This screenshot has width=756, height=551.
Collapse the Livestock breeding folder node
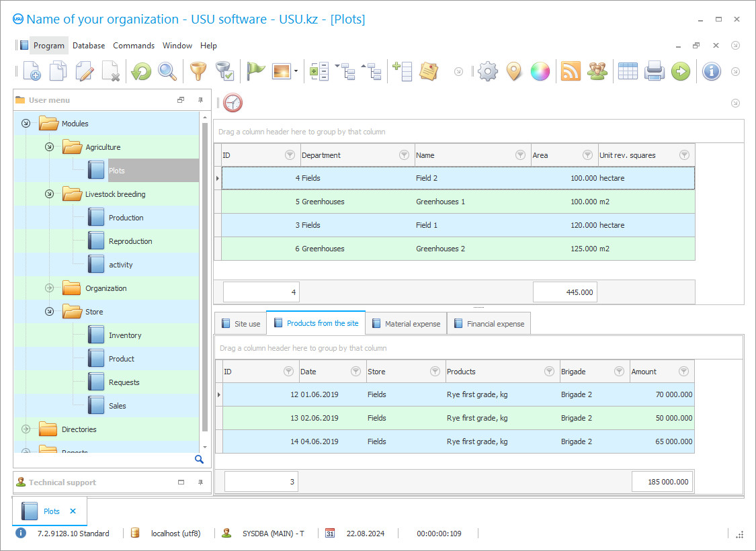click(x=49, y=194)
